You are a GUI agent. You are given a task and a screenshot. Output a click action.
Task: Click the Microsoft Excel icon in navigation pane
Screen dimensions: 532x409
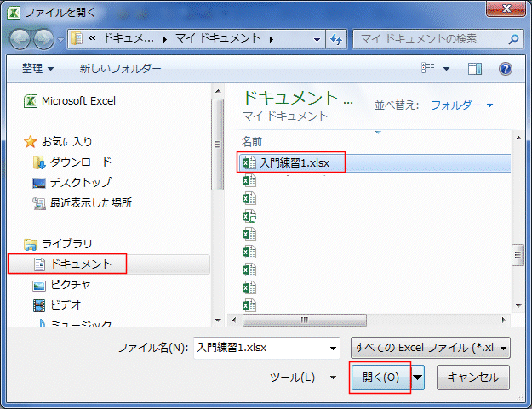click(30, 101)
